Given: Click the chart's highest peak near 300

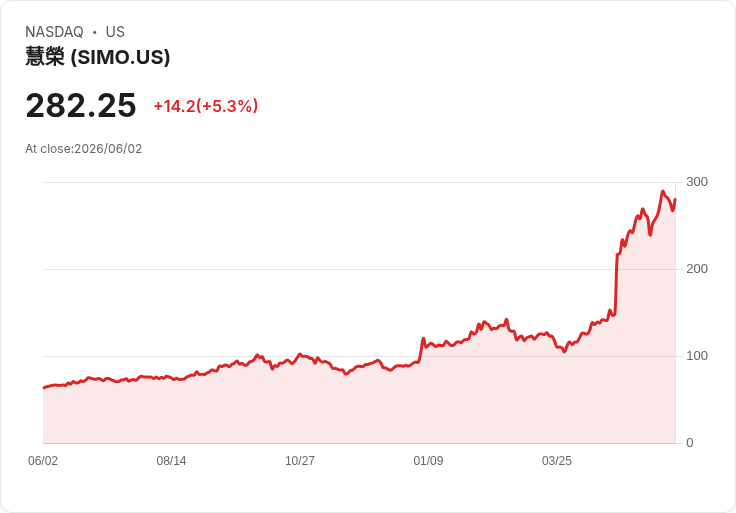Looking at the screenshot, I should click(663, 191).
